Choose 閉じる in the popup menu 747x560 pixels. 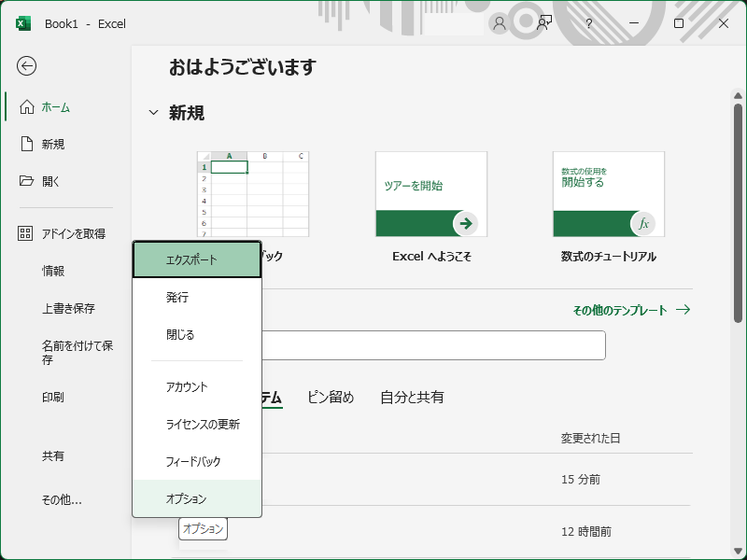(x=197, y=335)
